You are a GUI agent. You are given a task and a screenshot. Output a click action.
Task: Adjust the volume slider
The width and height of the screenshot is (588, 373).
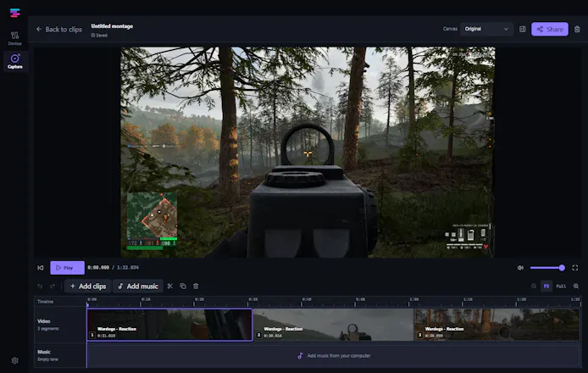[547, 268]
